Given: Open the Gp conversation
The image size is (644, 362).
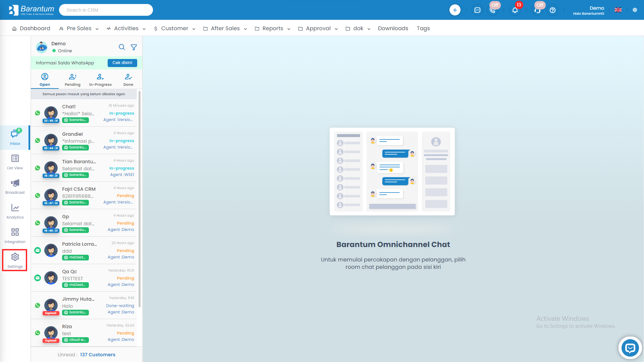Looking at the screenshot, I should pyautogui.click(x=84, y=223).
